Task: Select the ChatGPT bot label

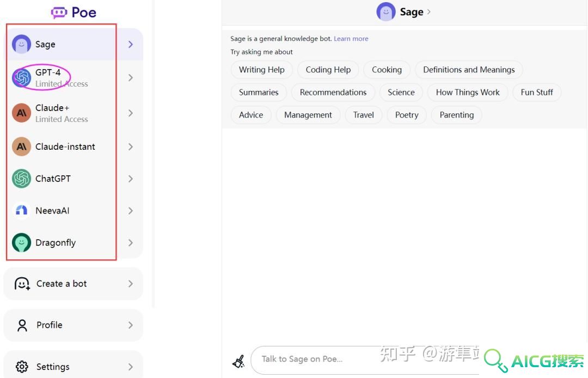Action: (x=53, y=179)
